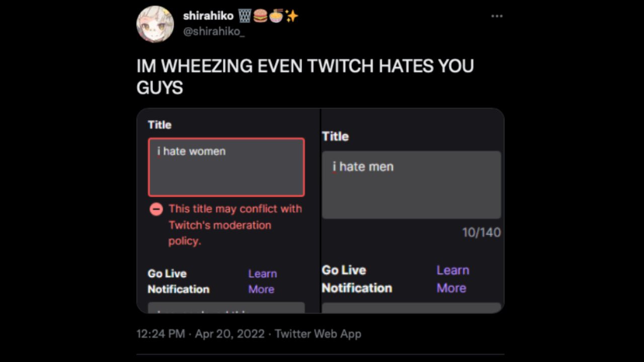Click the 10/140 character counter
The height and width of the screenshot is (362, 644).
tap(481, 232)
